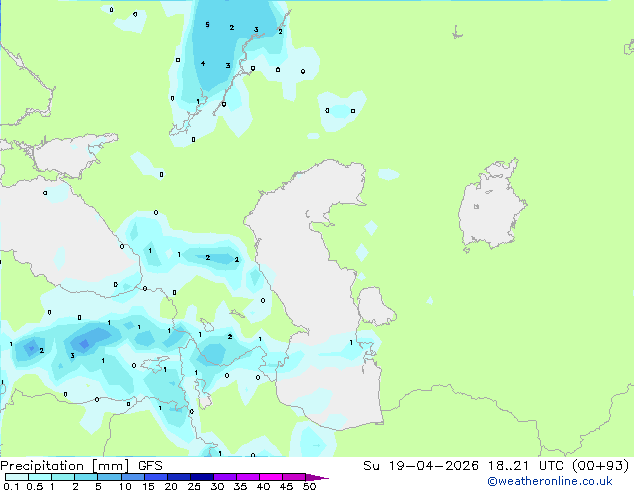Click the '0.1' legend scale label
Viewport: 634px width, 490px height.
pyautogui.click(x=11, y=486)
